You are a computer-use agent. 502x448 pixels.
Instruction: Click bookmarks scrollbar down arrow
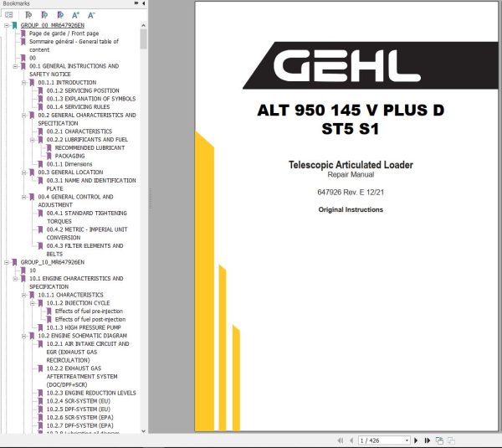point(143,431)
